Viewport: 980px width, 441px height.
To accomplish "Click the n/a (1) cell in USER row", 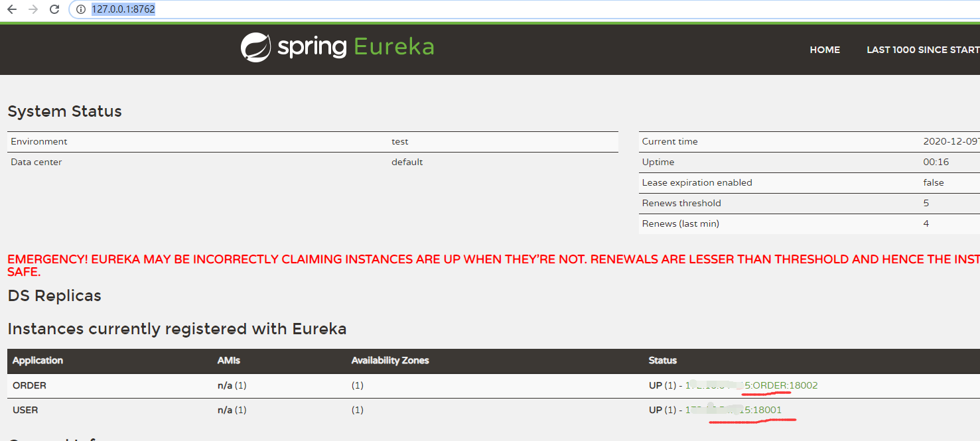I will coord(232,410).
